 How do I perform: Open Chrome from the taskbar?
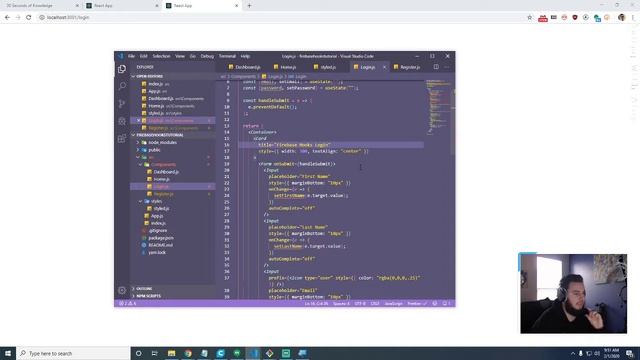[188, 353]
